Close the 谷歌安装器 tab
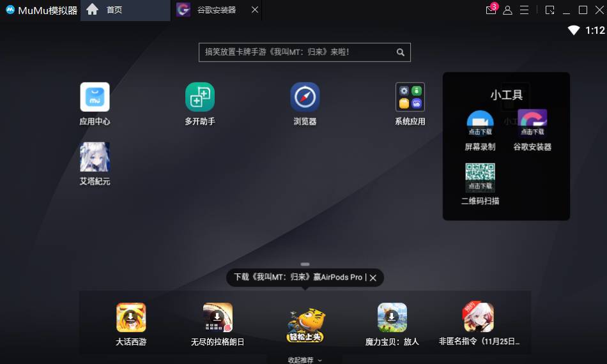Image resolution: width=607 pixels, height=364 pixels. coord(255,10)
